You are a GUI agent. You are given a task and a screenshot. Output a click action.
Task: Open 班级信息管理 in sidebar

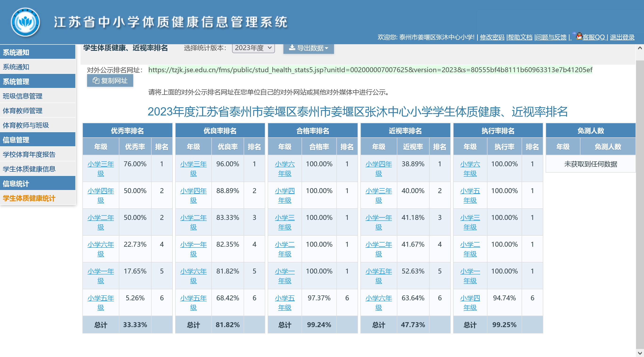point(37,96)
